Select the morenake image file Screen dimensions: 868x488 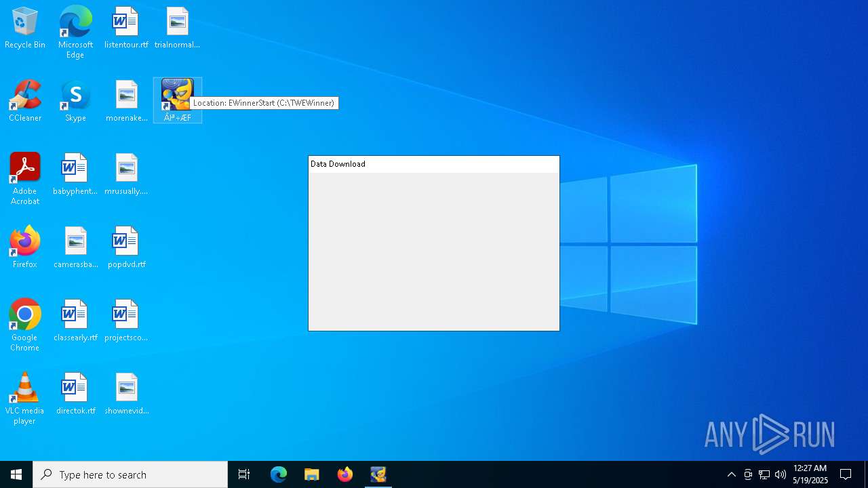(126, 101)
